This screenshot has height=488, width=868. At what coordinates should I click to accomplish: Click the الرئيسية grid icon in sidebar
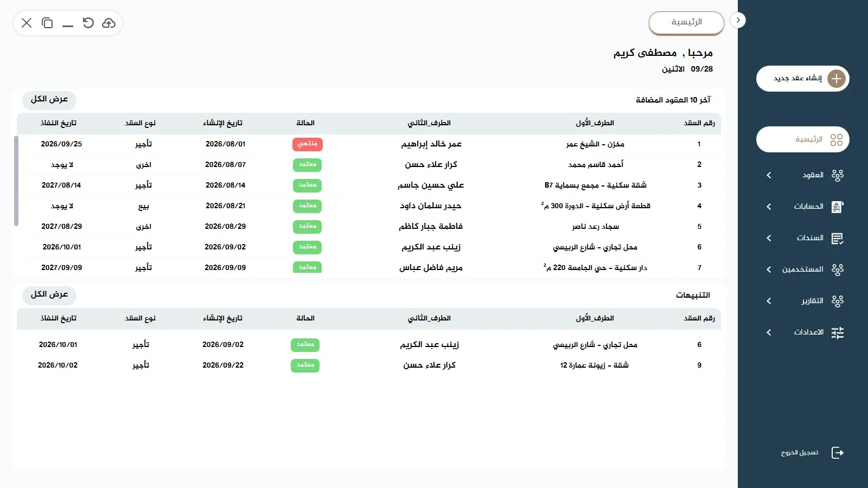point(837,140)
